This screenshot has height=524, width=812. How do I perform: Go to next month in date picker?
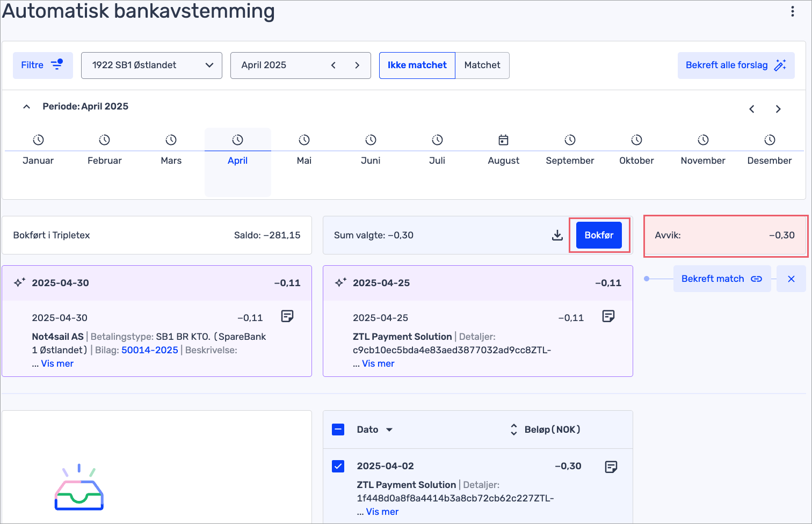coord(357,65)
